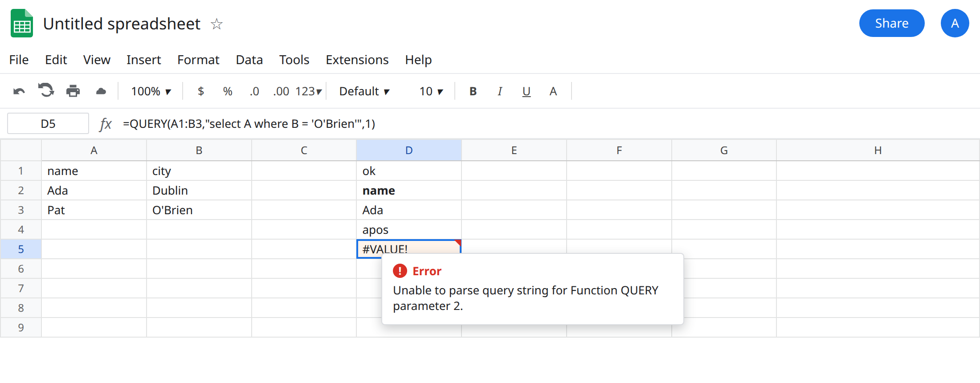Click the green Sheets home icon

click(x=22, y=23)
